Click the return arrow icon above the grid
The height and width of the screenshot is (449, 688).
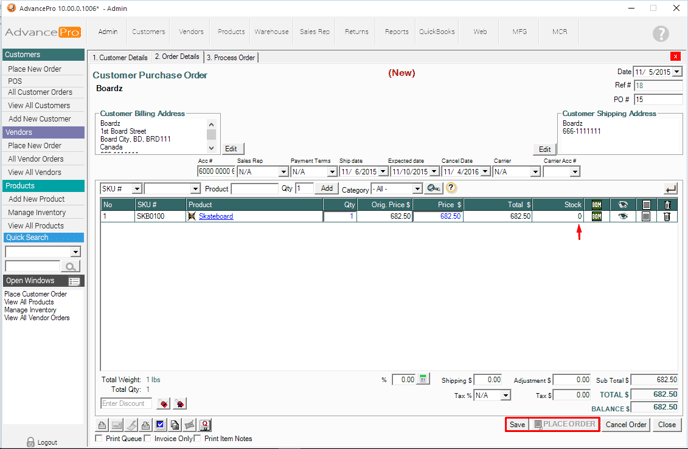(x=670, y=188)
